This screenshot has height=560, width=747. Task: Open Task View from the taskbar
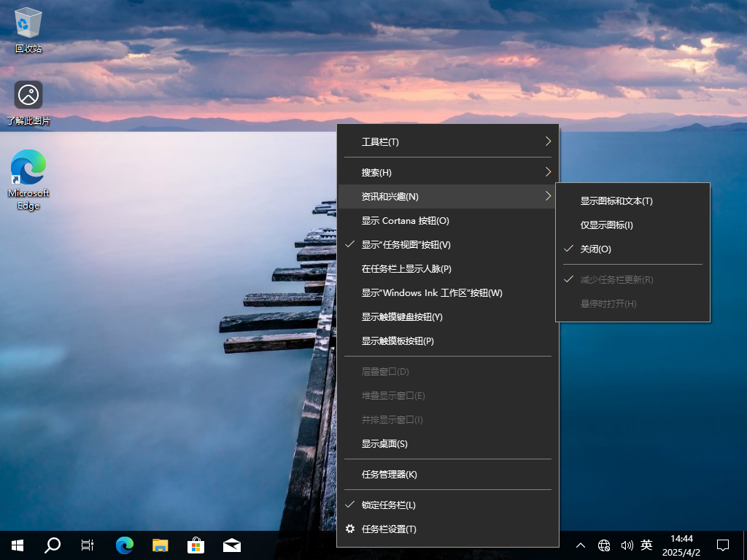point(88,545)
